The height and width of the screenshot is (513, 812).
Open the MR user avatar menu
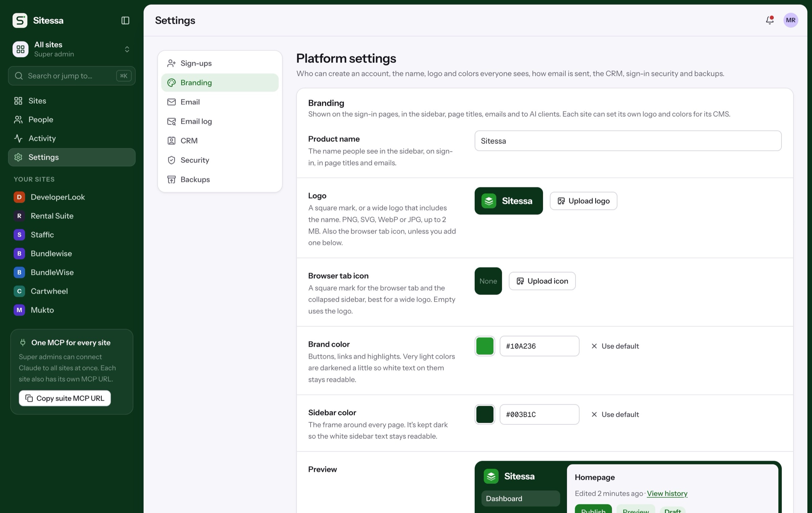[791, 20]
